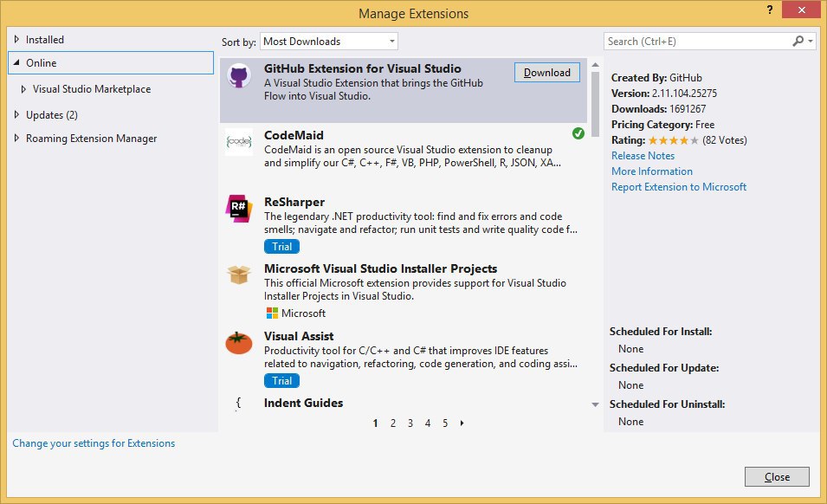Open the Release Notes link
This screenshot has width=827, height=504.
point(643,156)
